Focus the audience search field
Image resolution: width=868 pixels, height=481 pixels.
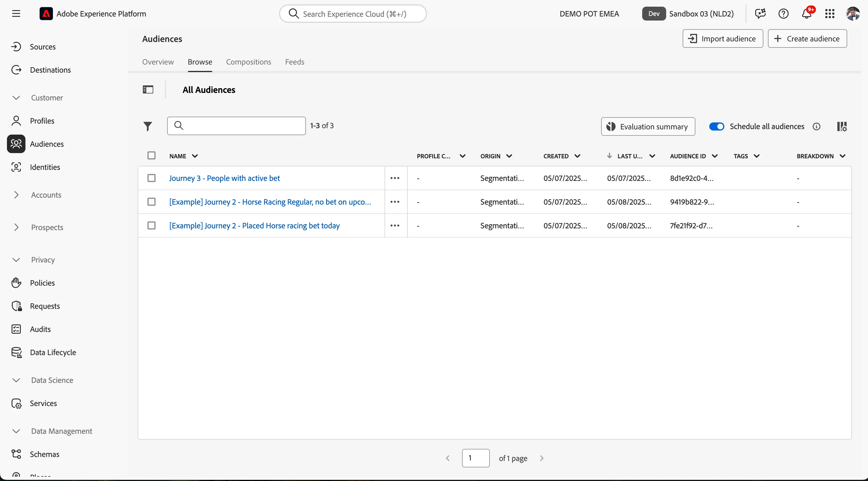pos(236,126)
